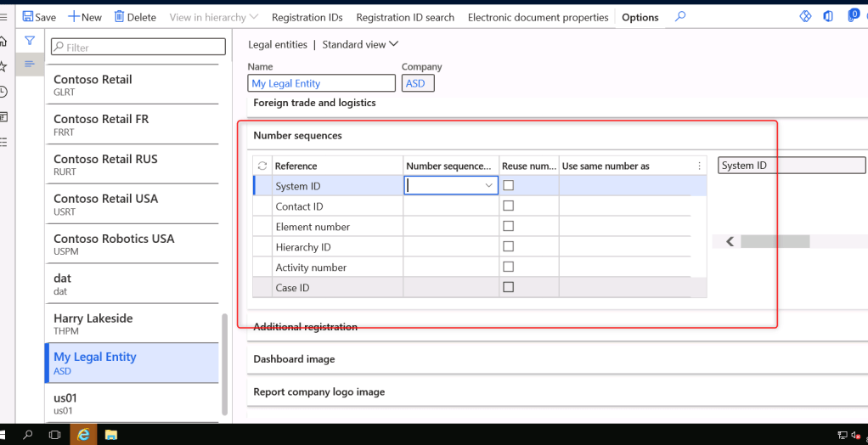Toggle Reuse numbers checkbox for System ID
This screenshot has width=868, height=445.
click(509, 185)
